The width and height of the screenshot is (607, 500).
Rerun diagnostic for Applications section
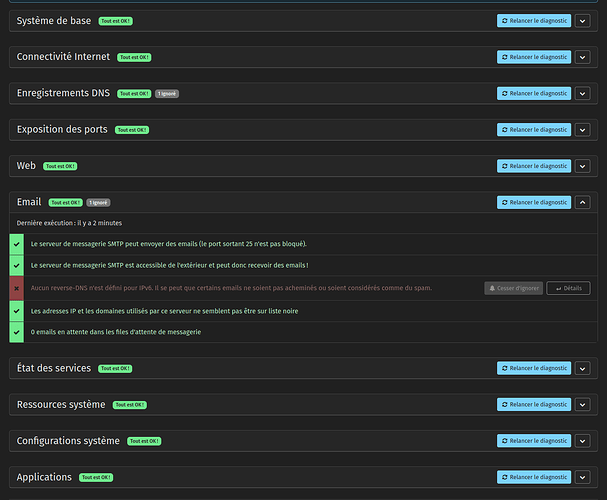534,477
